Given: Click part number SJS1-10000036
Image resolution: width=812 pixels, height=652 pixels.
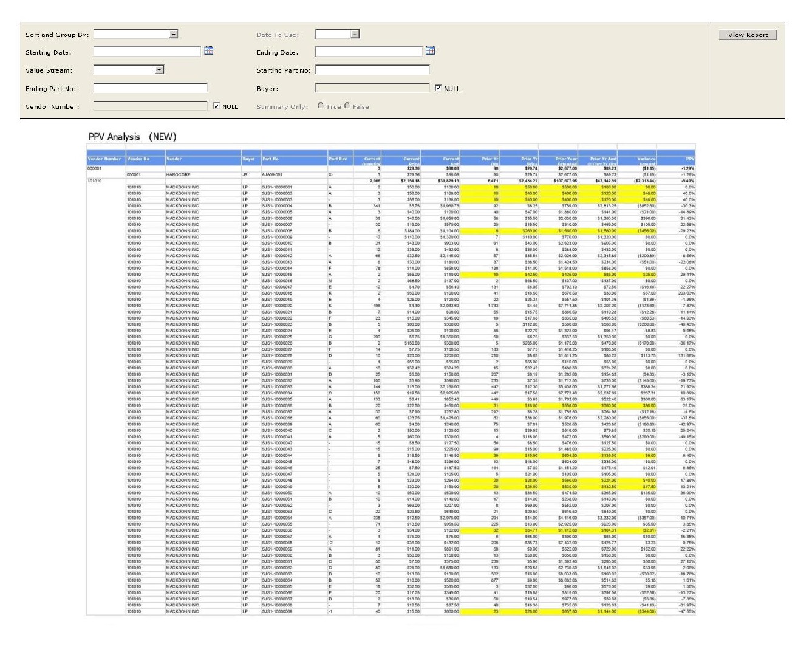Looking at the screenshot, I should 277,405.
